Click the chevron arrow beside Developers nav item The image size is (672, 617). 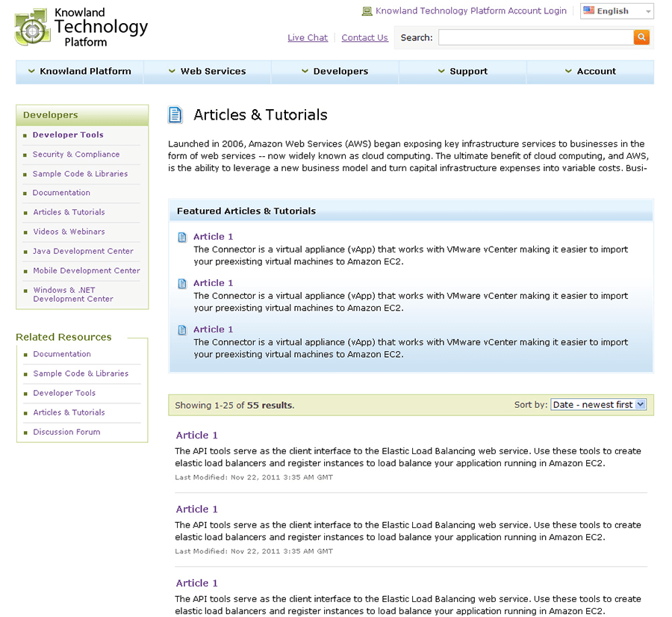click(305, 71)
